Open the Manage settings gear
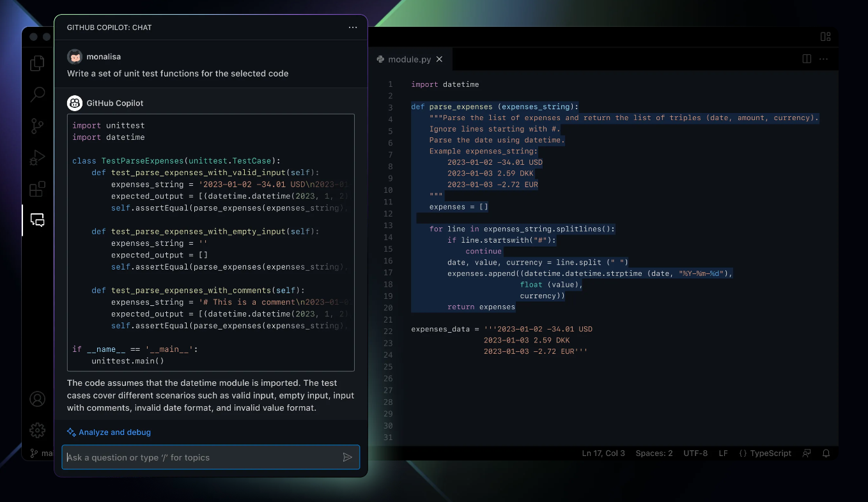868x502 pixels. point(38,430)
